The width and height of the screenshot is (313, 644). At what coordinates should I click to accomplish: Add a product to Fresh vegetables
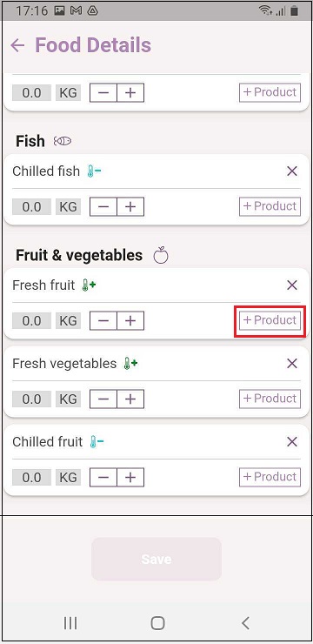point(270,399)
